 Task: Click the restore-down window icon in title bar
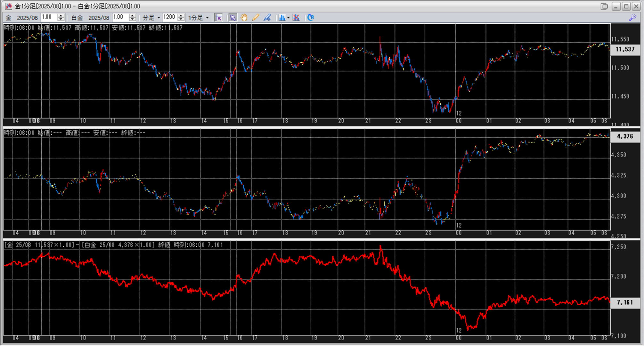604,6
